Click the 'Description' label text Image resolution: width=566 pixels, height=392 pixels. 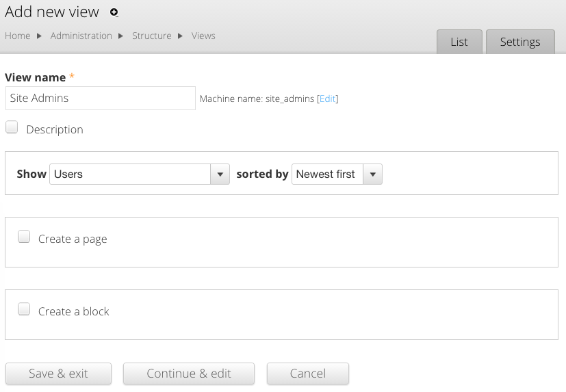pyautogui.click(x=55, y=129)
